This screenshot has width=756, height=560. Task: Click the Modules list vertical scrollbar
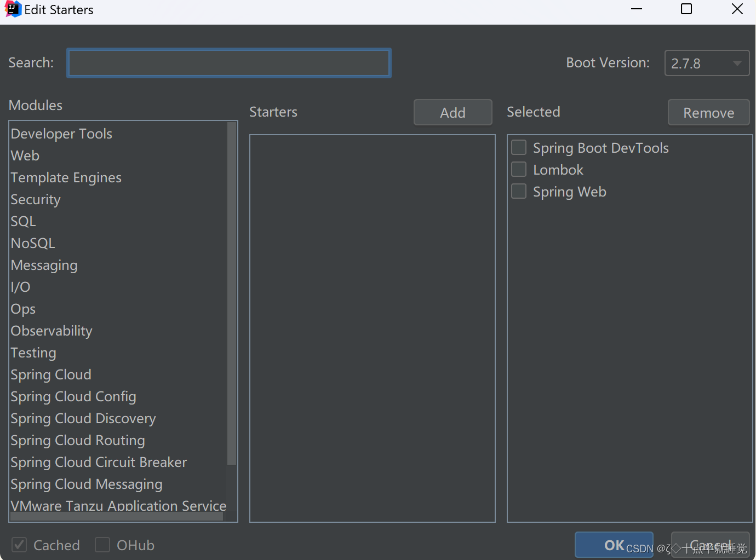coord(232,293)
